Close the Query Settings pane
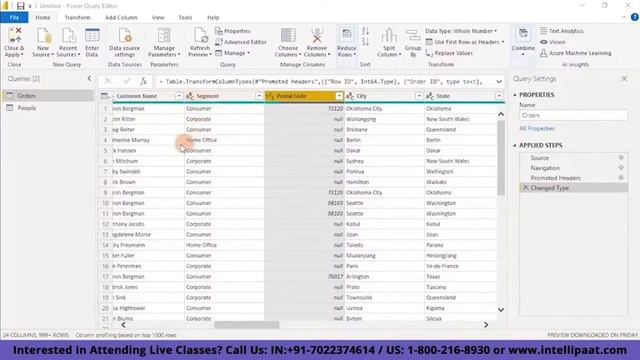 [624, 78]
